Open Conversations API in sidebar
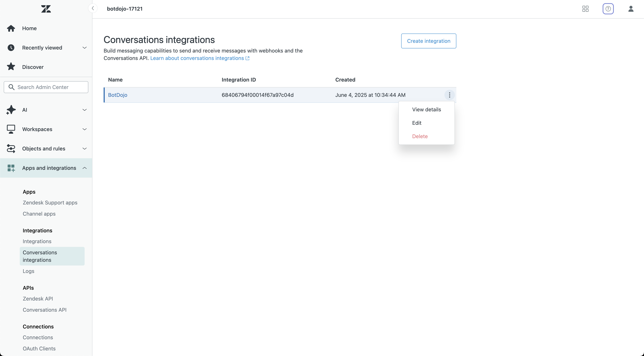The height and width of the screenshot is (356, 644). [x=45, y=310]
